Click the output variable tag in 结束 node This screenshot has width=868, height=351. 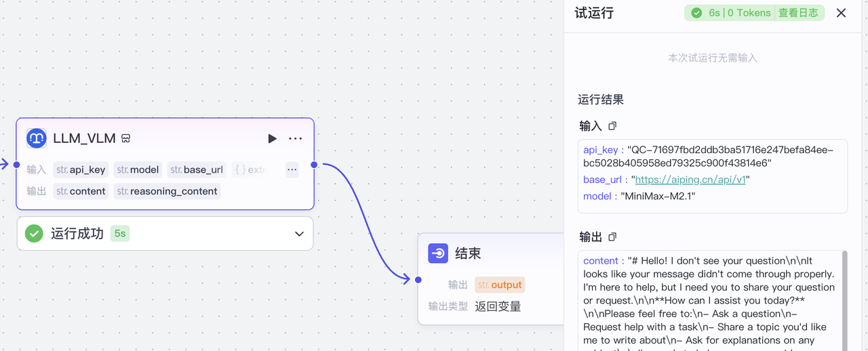[x=500, y=285]
